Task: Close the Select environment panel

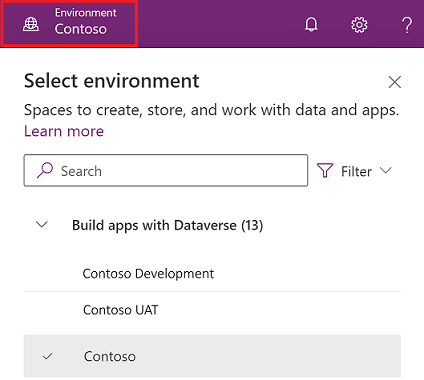Action: coord(395,82)
